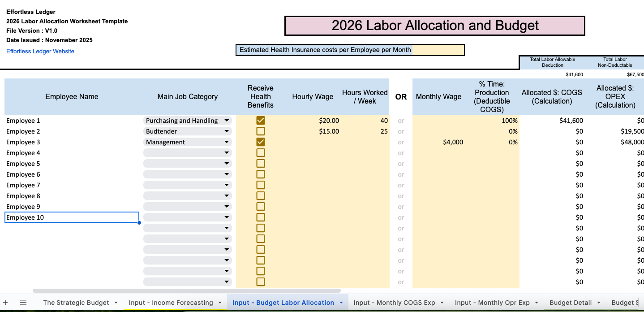Open job category dropdown for Employee 6
Viewport: 644px width, 312px height.
click(188, 174)
